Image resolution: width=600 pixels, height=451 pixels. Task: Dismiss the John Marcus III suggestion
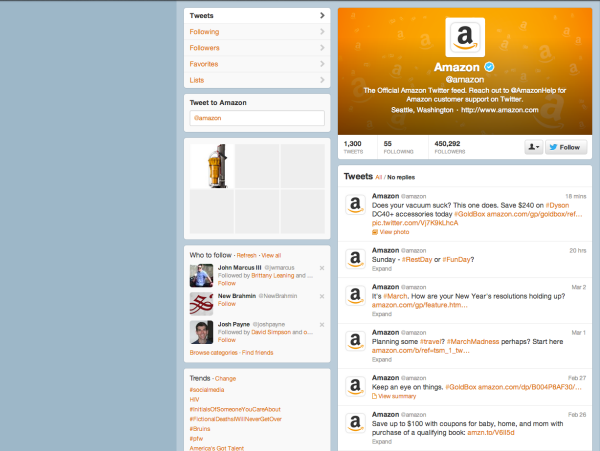point(321,269)
